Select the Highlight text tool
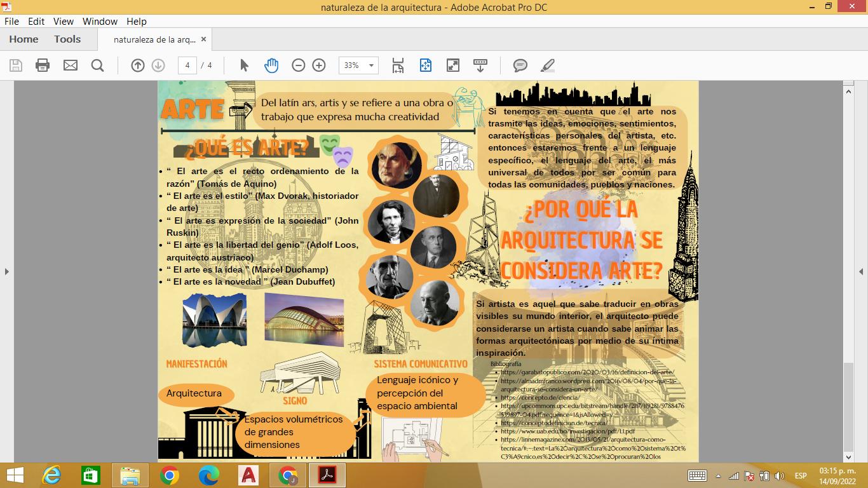The height and width of the screenshot is (488, 868). (548, 65)
